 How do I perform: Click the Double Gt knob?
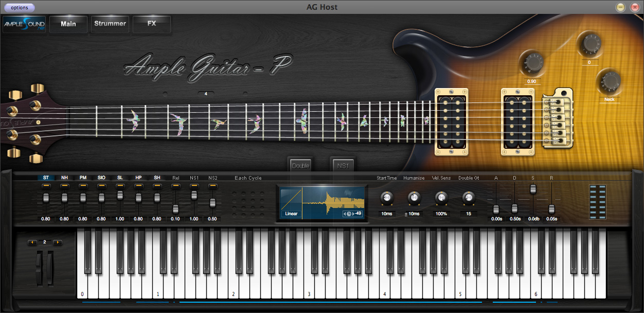tap(468, 197)
